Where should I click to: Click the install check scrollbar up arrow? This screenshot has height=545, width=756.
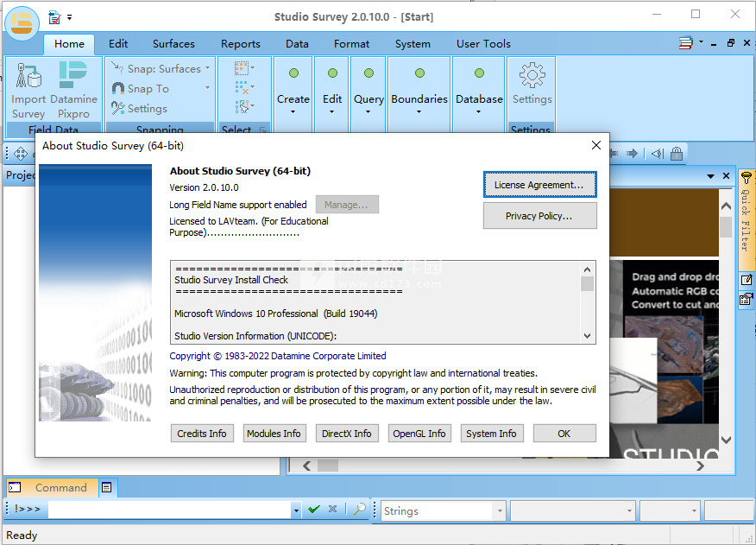587,269
